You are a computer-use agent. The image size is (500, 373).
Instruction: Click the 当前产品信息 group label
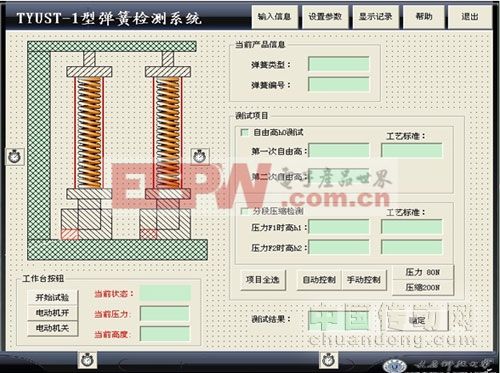click(x=260, y=44)
